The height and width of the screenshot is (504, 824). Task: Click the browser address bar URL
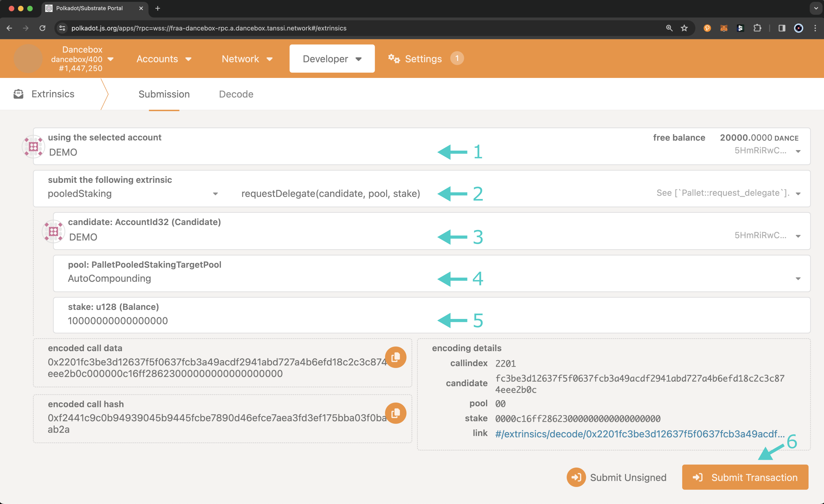209,28
